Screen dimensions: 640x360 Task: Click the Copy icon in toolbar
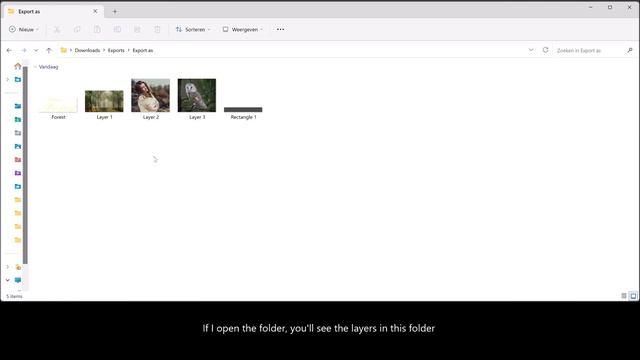point(77,29)
